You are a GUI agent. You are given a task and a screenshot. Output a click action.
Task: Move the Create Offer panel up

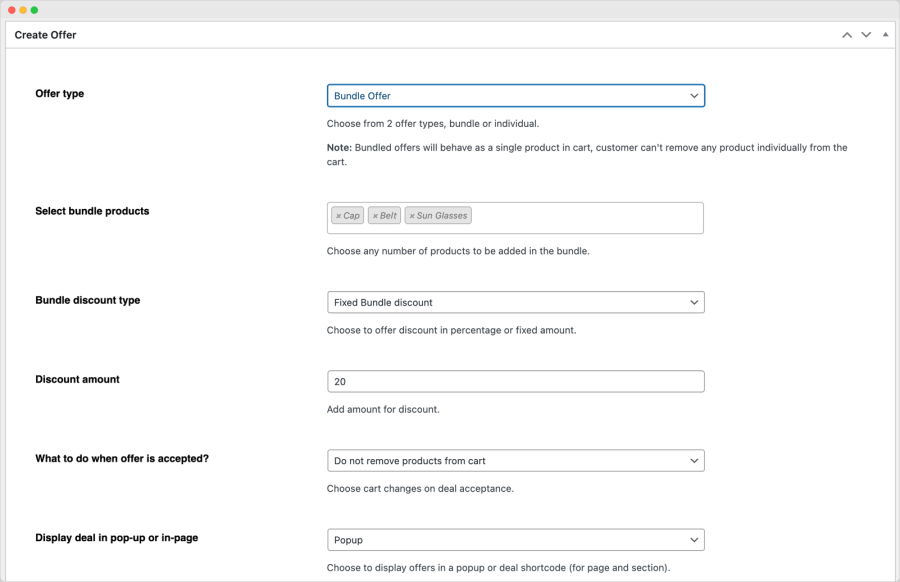(847, 35)
